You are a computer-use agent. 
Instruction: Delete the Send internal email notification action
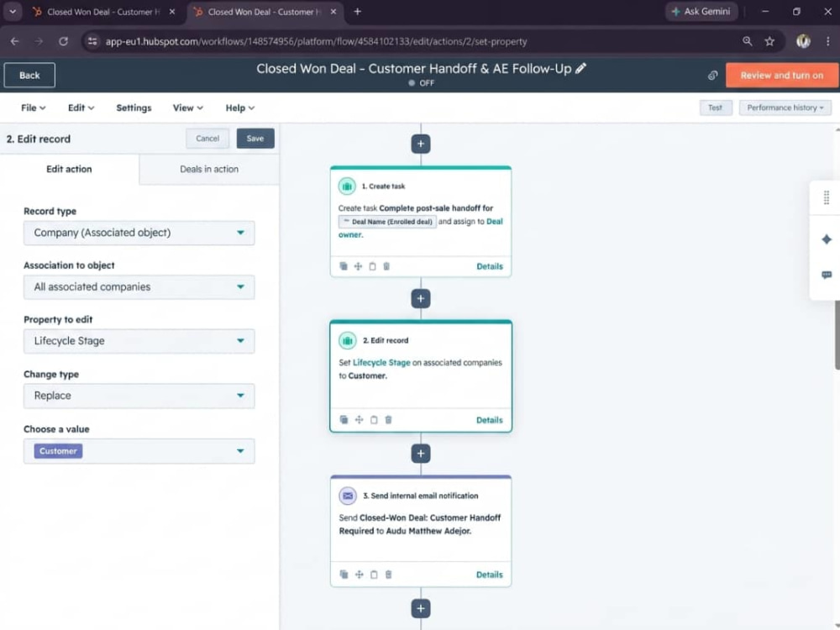tap(388, 575)
